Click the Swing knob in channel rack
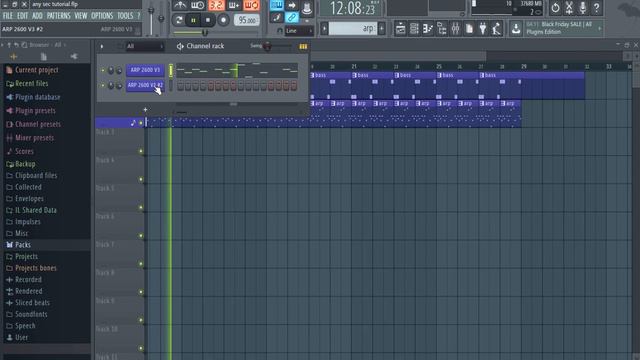Screen dimensions: 640x360 [267, 46]
